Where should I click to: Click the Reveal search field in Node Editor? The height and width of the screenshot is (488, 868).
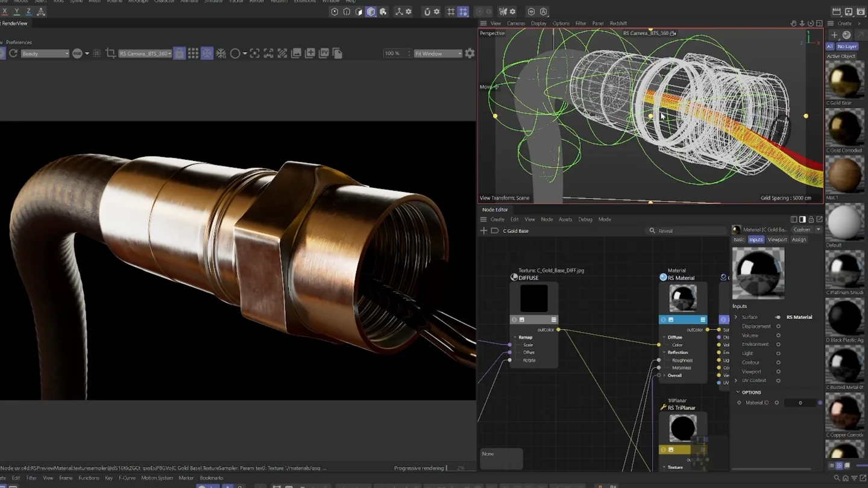pyautogui.click(x=687, y=231)
